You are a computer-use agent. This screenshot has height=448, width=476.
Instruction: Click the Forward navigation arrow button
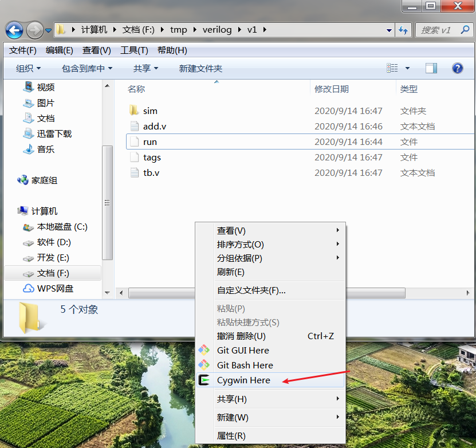[x=34, y=30]
